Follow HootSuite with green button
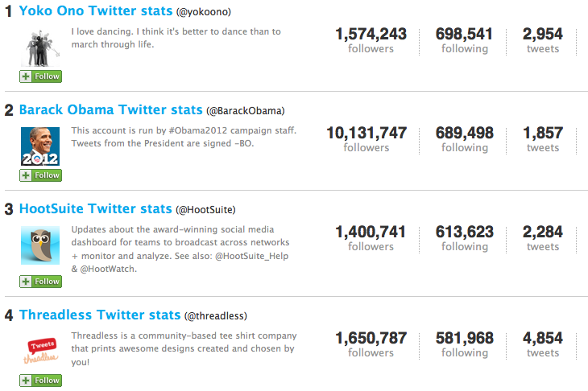 [x=40, y=282]
